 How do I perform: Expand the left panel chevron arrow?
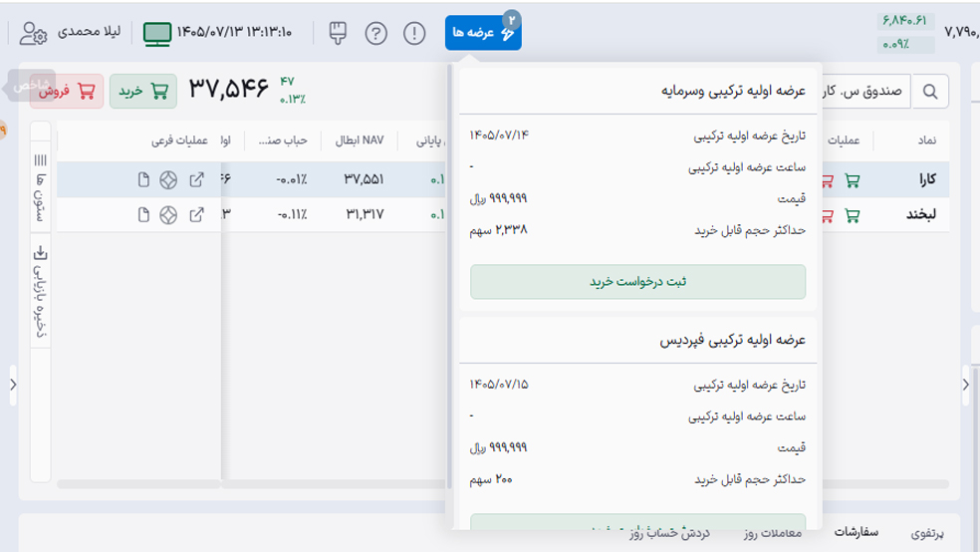click(13, 385)
